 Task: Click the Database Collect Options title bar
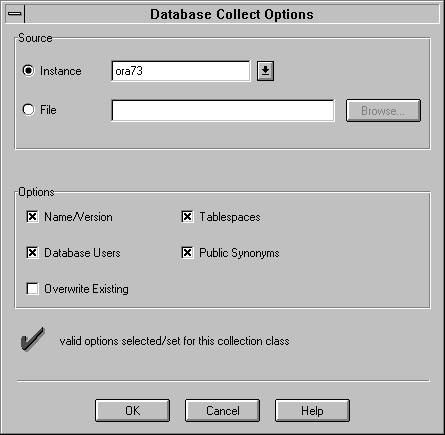coord(232,14)
